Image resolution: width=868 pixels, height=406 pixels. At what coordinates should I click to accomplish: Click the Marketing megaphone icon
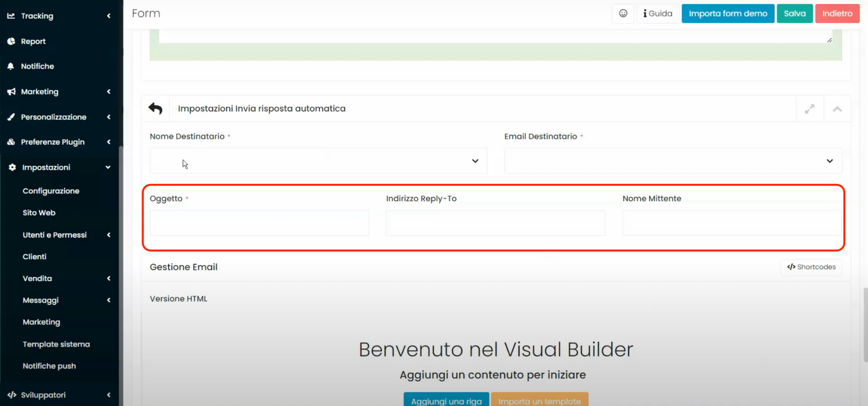pyautogui.click(x=11, y=91)
